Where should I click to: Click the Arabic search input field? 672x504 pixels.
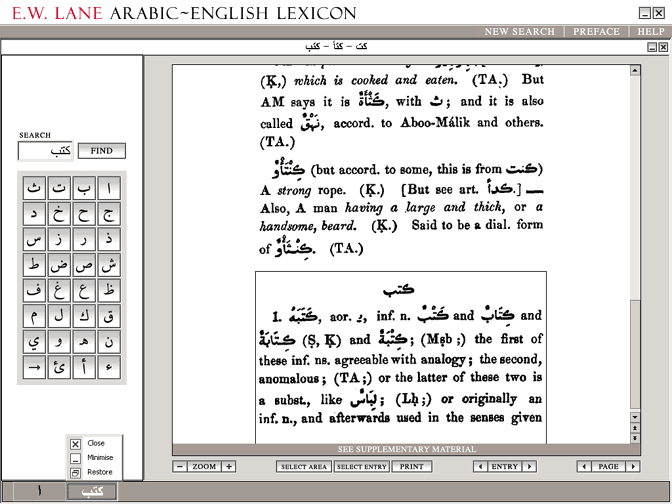tap(45, 151)
